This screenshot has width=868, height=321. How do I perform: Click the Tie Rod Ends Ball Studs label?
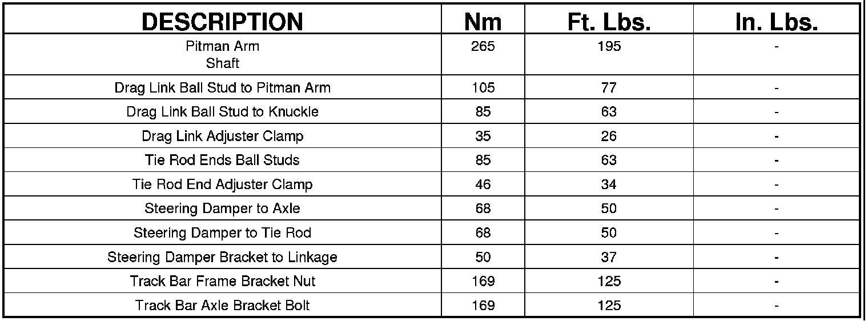pyautogui.click(x=222, y=160)
